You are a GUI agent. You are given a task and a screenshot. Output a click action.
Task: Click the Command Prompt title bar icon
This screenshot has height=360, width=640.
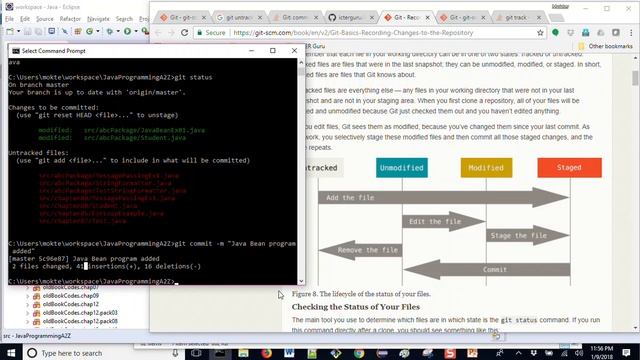pyautogui.click(x=16, y=51)
